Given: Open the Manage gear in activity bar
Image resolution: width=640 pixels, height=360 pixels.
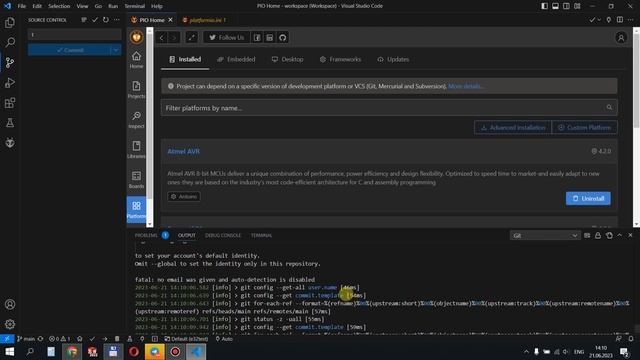Looking at the screenshot, I should 10,324.
